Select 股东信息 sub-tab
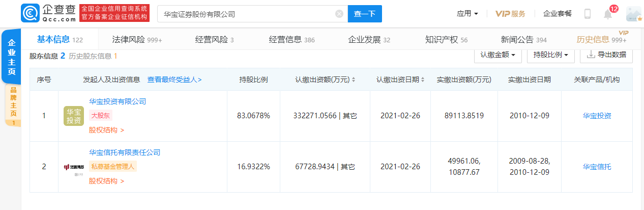This screenshot has width=644, height=210. (x=47, y=56)
